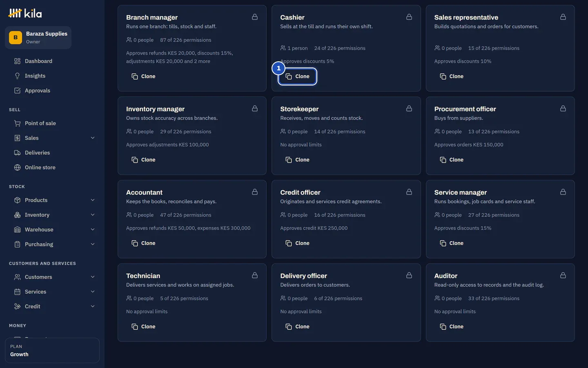588x368 pixels.
Task: Click the Insights lightbulb icon
Action: pos(17,76)
